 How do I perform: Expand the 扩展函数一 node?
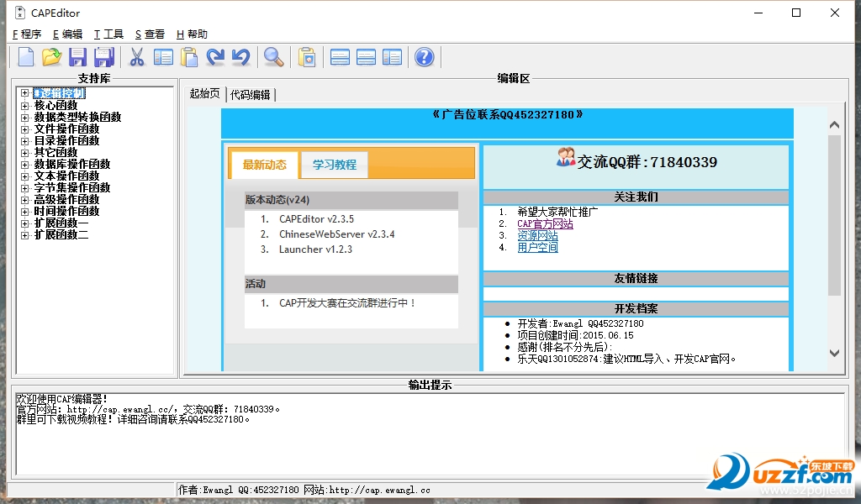24,223
